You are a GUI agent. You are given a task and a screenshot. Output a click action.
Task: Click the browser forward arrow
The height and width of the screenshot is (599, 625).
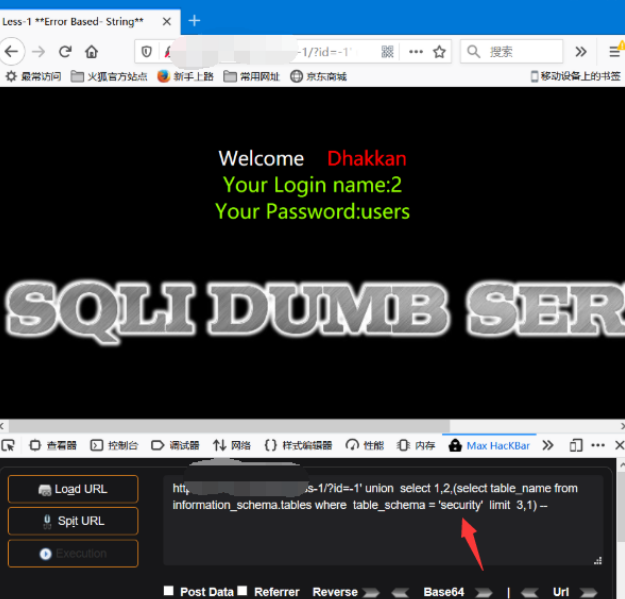(x=39, y=51)
